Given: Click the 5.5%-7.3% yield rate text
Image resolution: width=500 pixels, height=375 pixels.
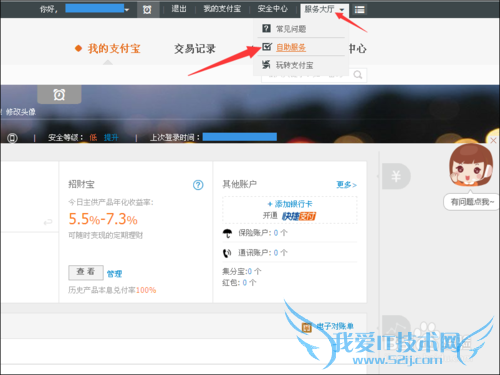Looking at the screenshot, I should pyautogui.click(x=103, y=219).
